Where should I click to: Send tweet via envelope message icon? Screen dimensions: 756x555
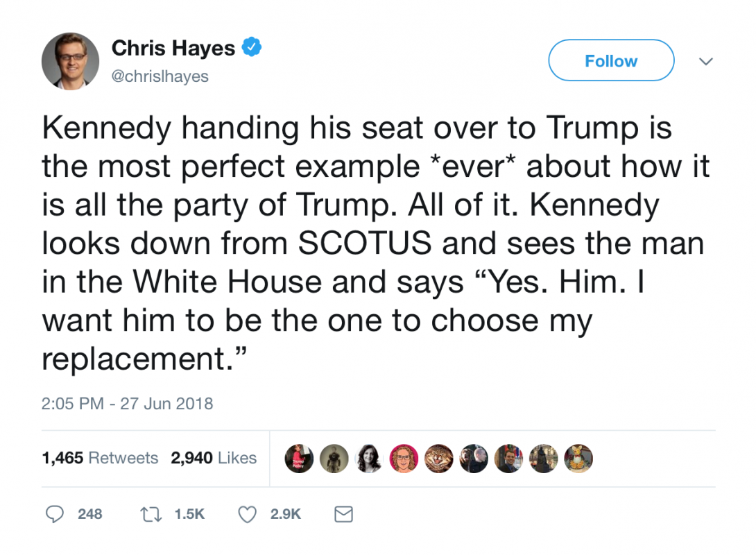point(344,514)
